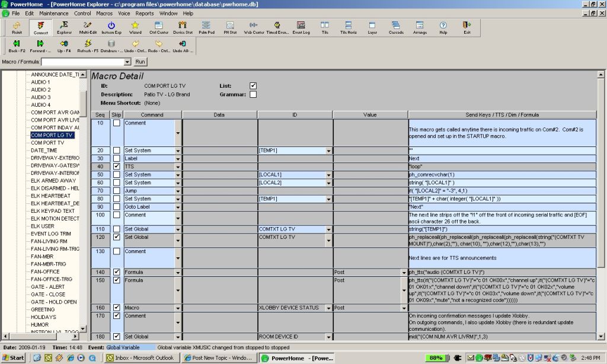Open the Multi-Edit tool

click(x=88, y=28)
